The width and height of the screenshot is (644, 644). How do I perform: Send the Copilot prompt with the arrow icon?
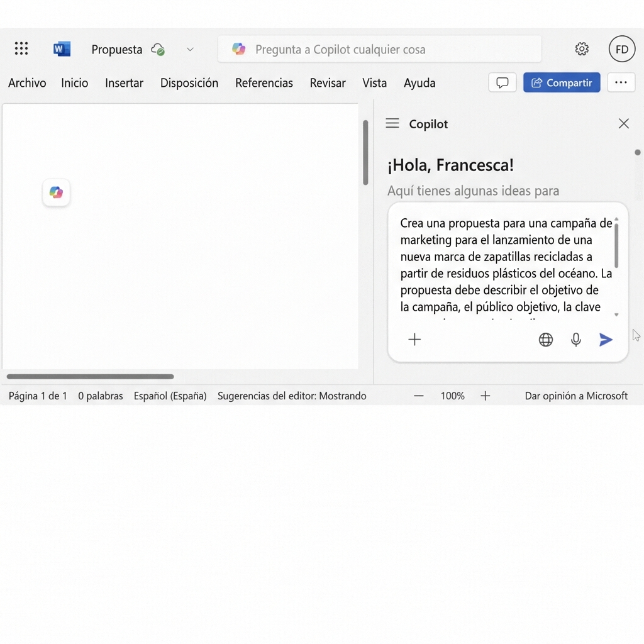coord(605,339)
